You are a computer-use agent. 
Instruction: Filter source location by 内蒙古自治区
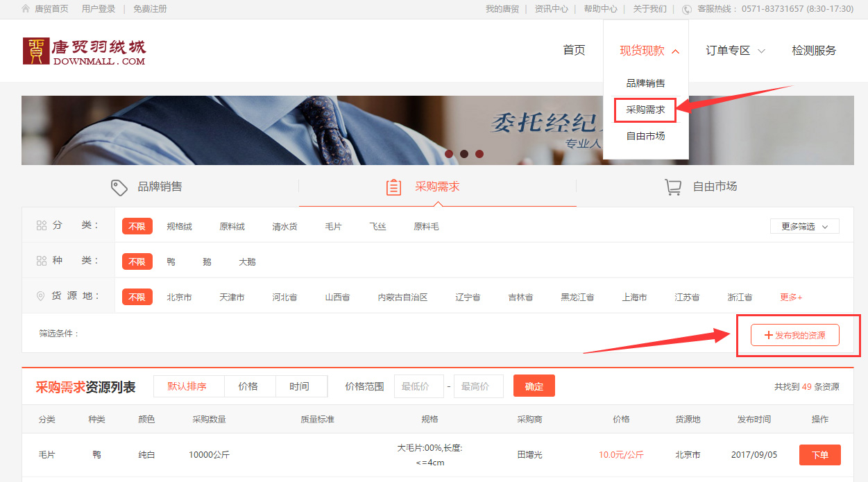click(402, 297)
